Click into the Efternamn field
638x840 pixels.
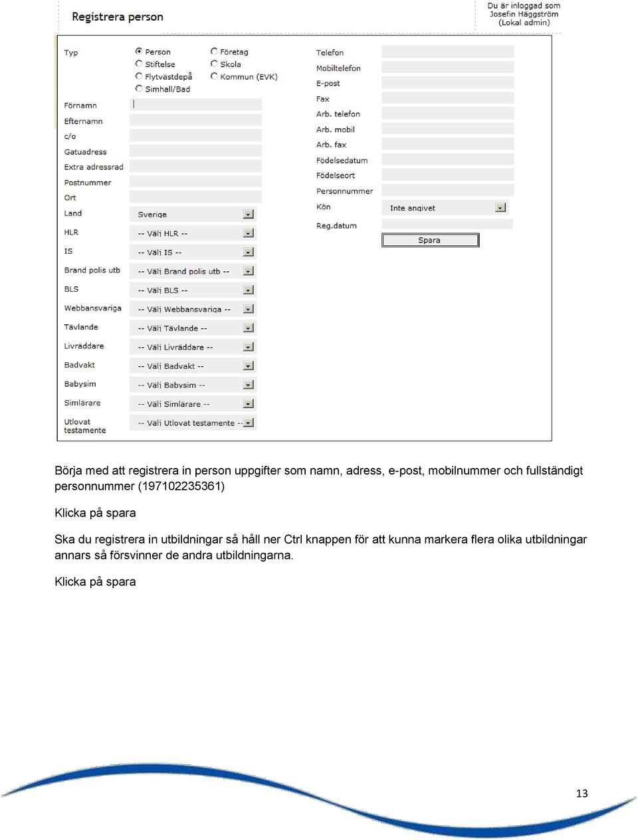pyautogui.click(x=195, y=120)
